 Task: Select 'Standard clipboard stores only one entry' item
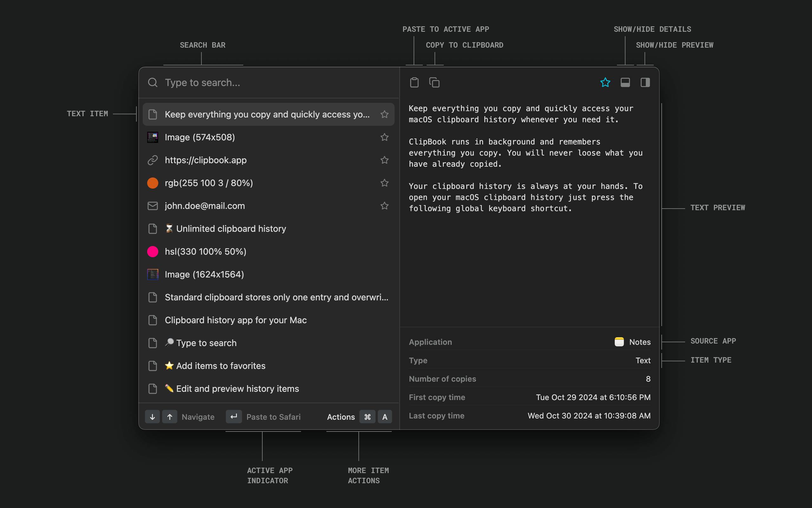click(x=268, y=297)
